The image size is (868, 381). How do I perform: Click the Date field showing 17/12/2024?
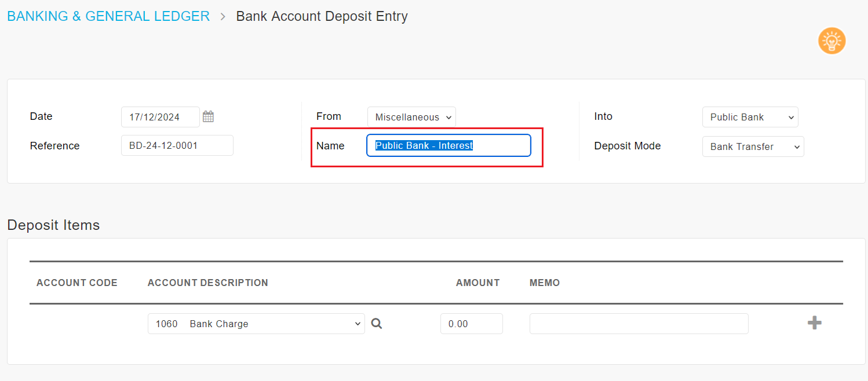pos(161,117)
